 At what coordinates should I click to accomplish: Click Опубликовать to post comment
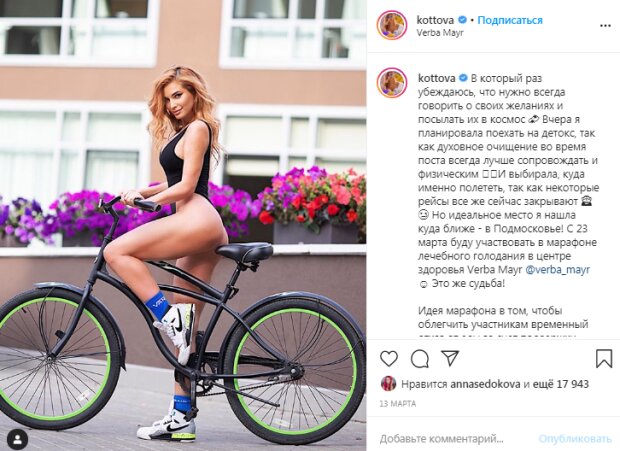[x=575, y=439]
